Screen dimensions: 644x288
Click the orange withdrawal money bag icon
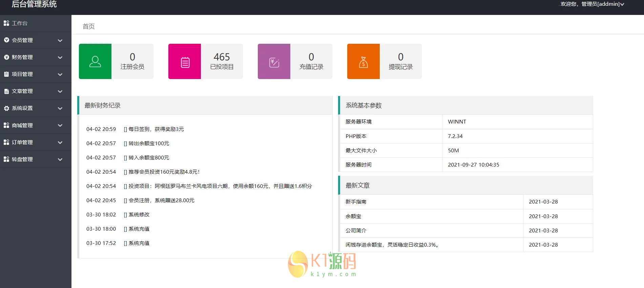(363, 62)
